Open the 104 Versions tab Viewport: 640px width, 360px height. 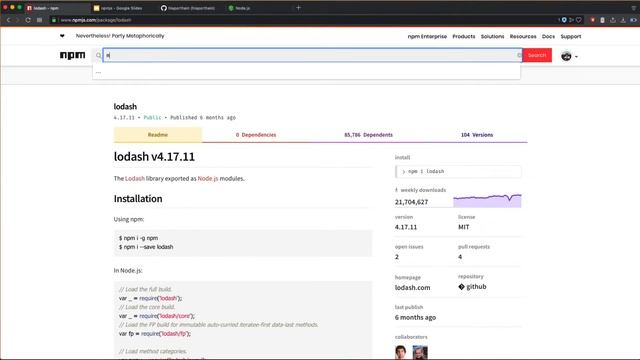[477, 135]
